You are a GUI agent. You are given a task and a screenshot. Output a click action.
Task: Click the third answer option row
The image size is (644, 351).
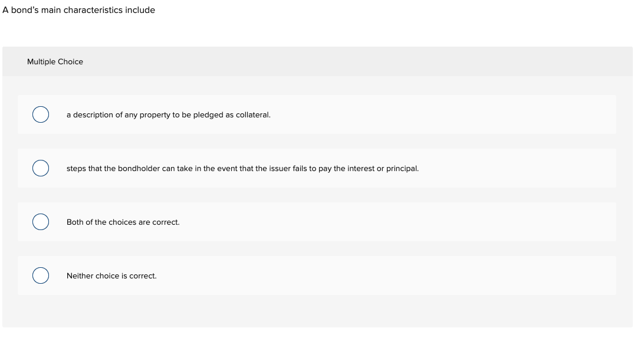[317, 222]
